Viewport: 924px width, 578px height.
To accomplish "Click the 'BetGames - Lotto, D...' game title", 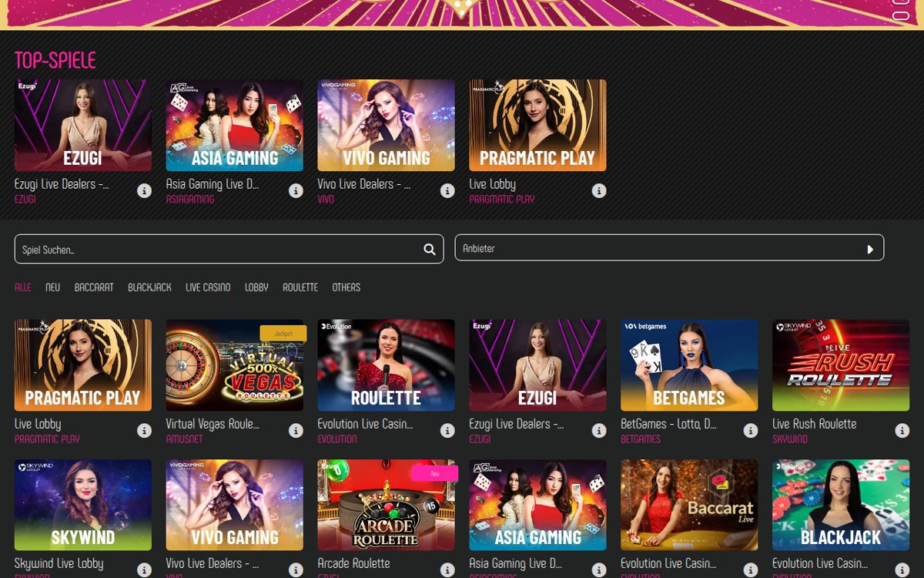I will [669, 424].
